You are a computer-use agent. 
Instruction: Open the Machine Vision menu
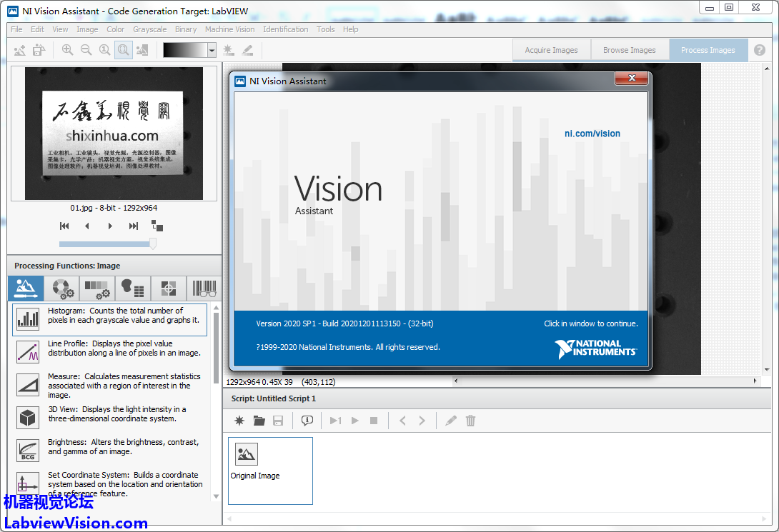tap(229, 29)
